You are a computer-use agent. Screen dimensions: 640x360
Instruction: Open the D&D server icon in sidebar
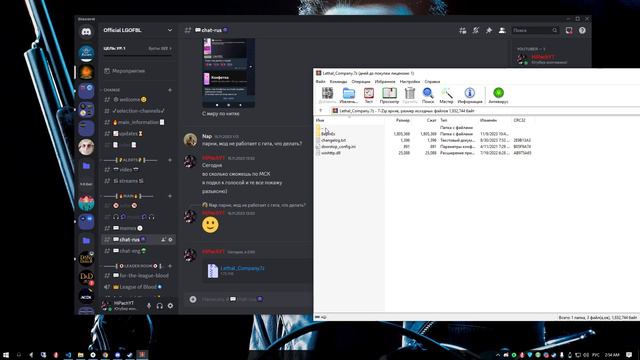(86, 278)
